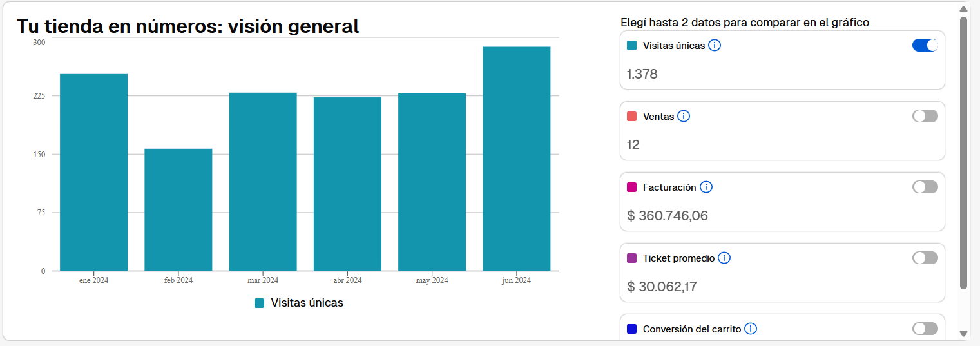Image resolution: width=980 pixels, height=346 pixels.
Task: Click the scrollbar down arrow
Action: pyautogui.click(x=963, y=333)
